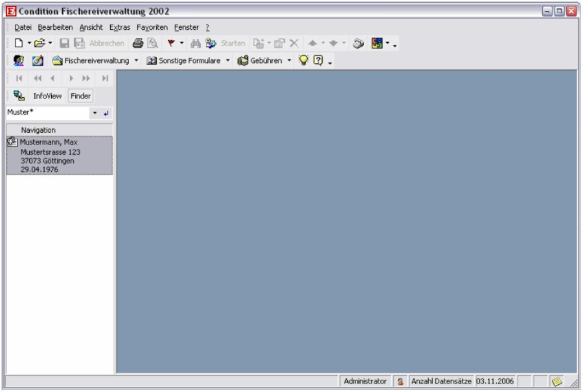The height and width of the screenshot is (392, 583).
Task: Click the printer icon in the toolbar
Action: tap(138, 44)
